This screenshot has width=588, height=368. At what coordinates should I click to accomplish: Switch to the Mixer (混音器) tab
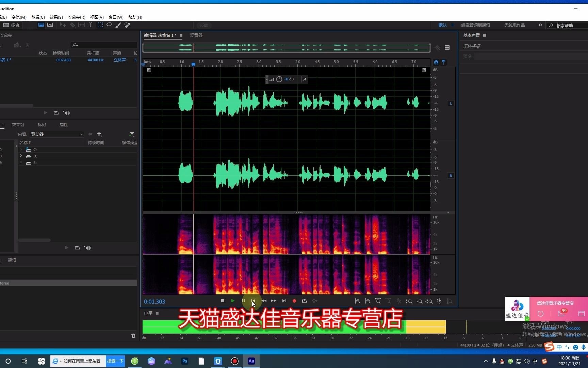196,35
